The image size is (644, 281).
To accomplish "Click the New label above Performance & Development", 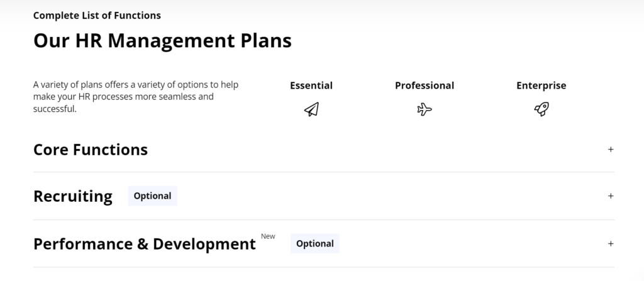I will pos(268,236).
